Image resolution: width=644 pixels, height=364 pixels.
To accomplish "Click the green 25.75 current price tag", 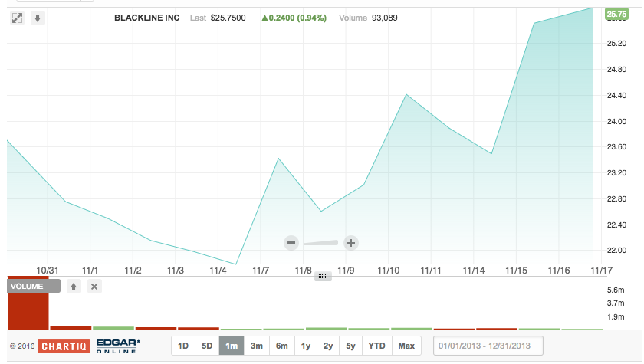I will click(x=616, y=14).
